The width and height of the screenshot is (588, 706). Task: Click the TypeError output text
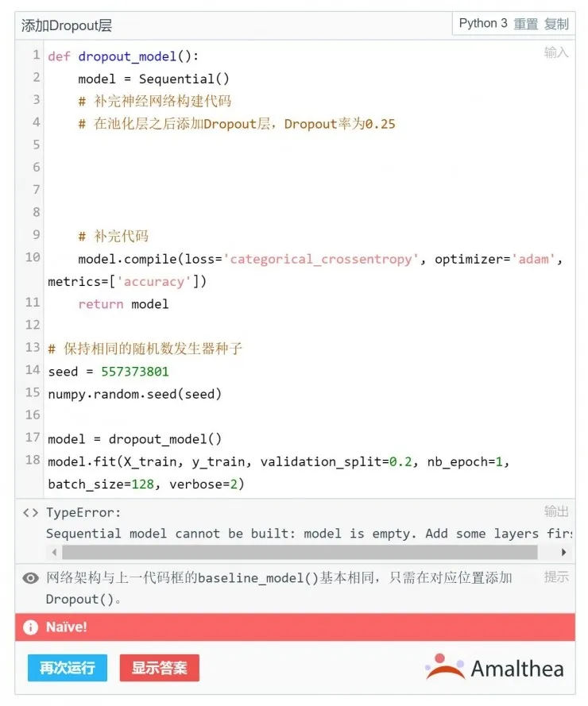tap(84, 513)
